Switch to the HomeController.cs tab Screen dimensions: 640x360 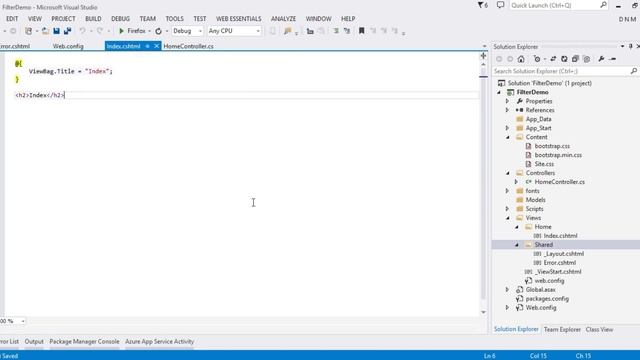click(x=188, y=46)
